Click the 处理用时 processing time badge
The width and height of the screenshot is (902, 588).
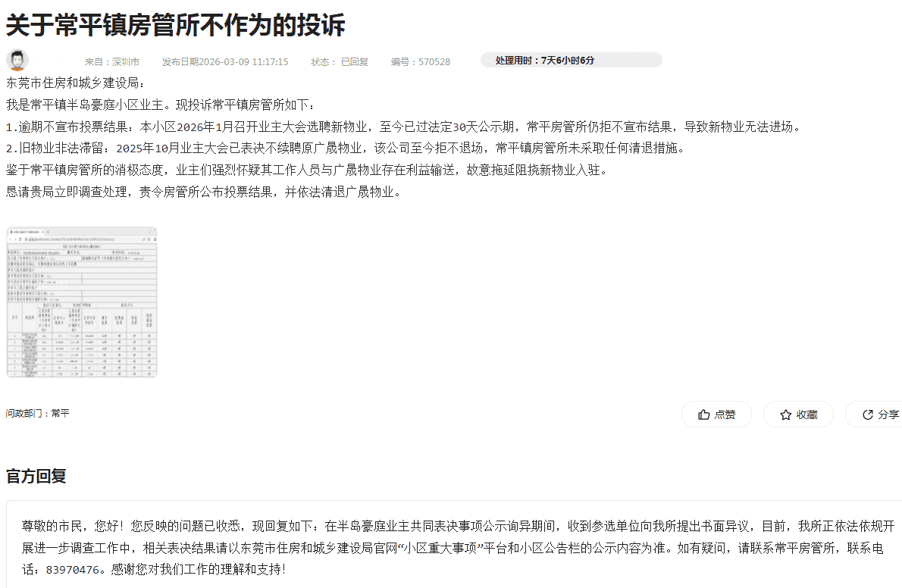coord(571,60)
